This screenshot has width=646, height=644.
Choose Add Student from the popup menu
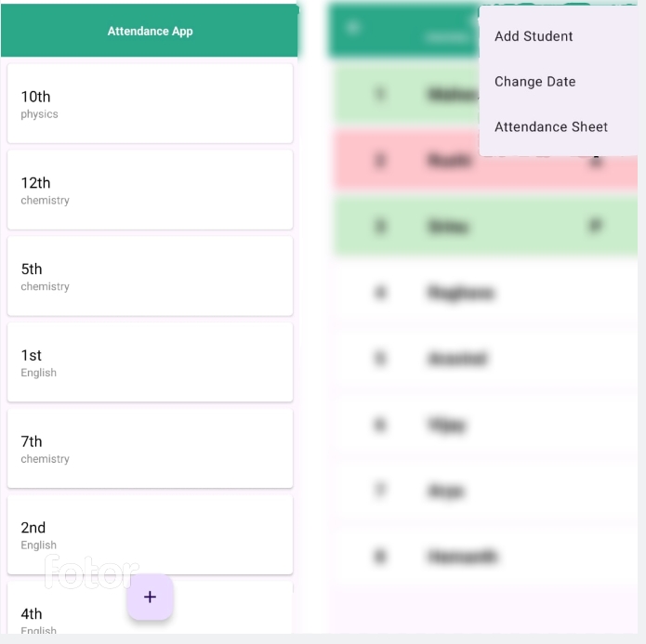534,36
